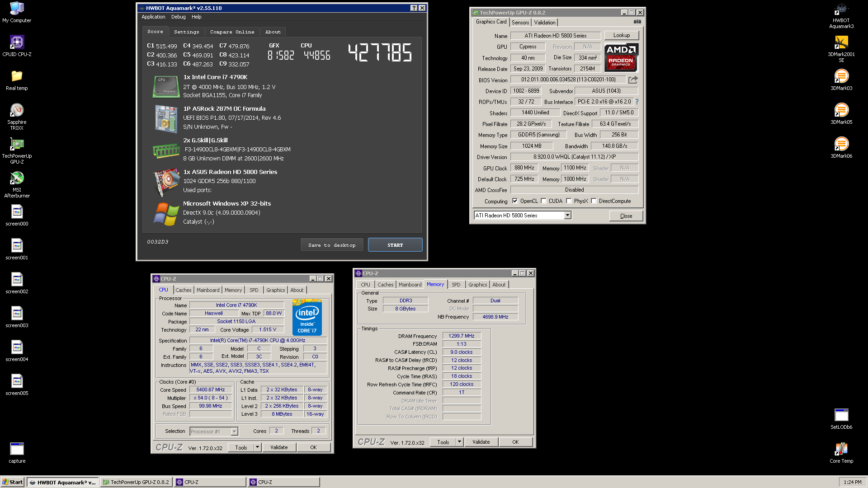
Task: Click Aquamark help question mark button
Action: [x=414, y=8]
